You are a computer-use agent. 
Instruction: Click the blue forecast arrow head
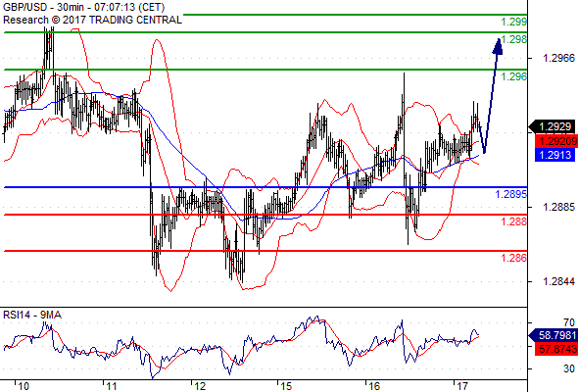(x=498, y=46)
